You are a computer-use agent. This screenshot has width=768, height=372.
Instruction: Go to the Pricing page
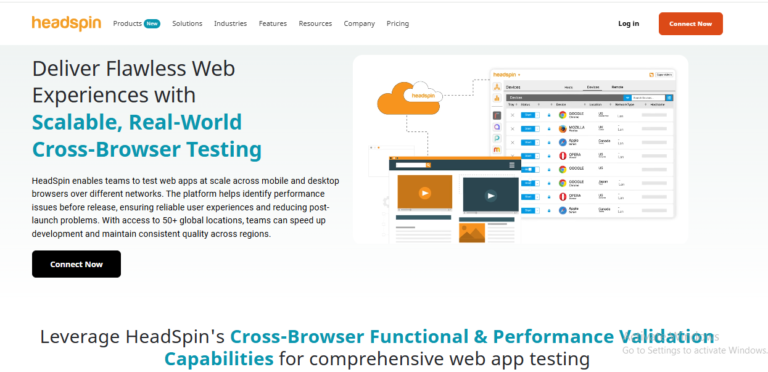tap(398, 23)
